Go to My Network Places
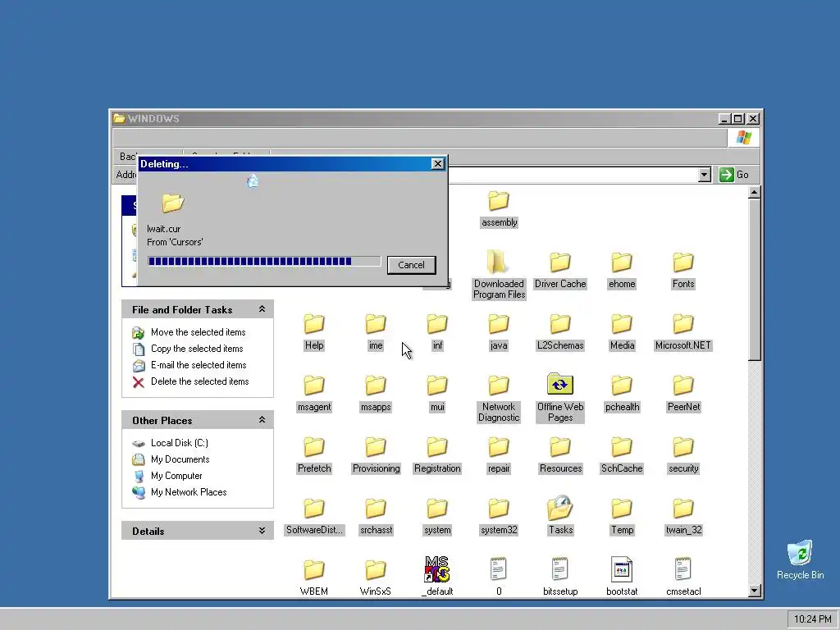This screenshot has width=840, height=630. (189, 492)
